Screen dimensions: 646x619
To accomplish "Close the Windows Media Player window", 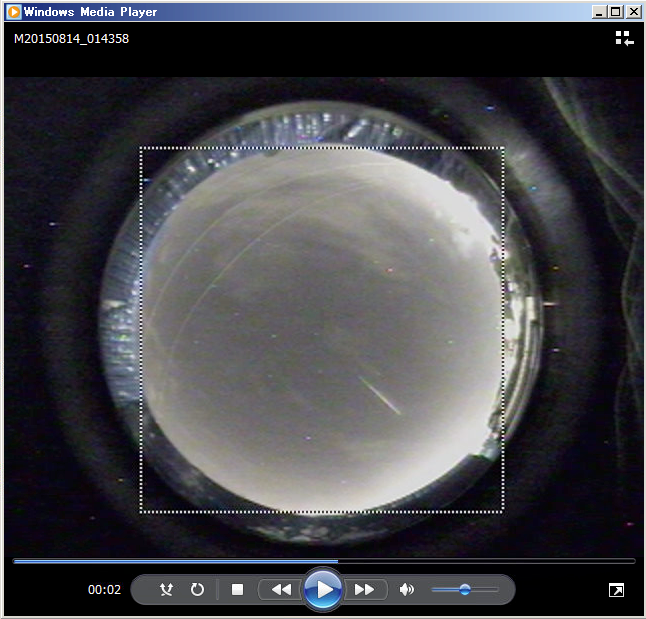I will (x=632, y=12).
